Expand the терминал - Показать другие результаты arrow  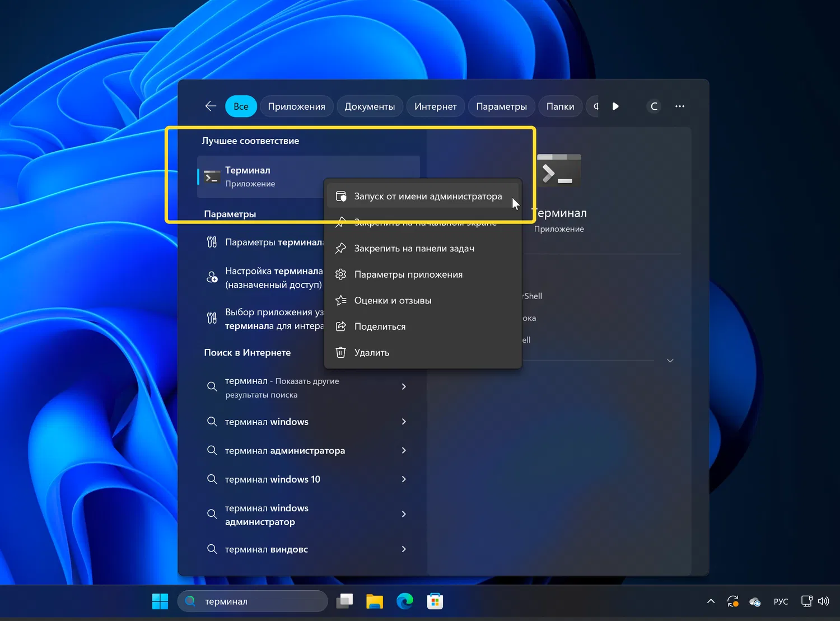pos(404,386)
